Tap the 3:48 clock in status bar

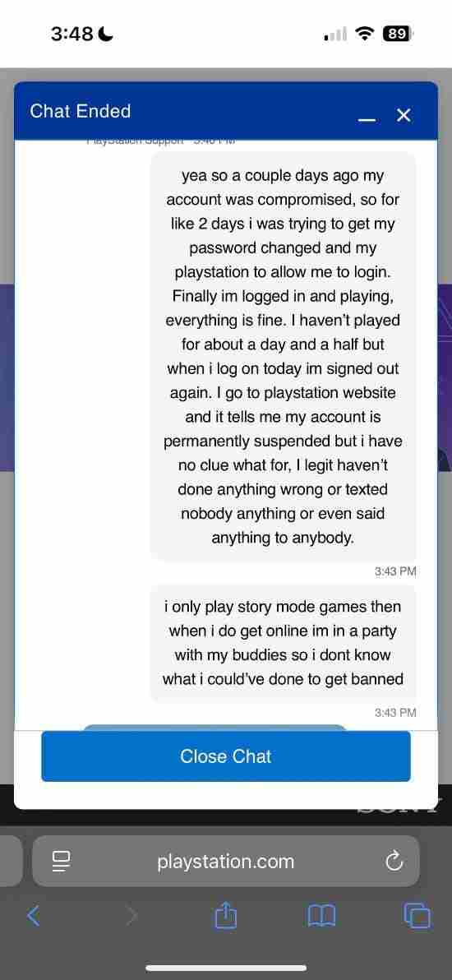click(71, 34)
